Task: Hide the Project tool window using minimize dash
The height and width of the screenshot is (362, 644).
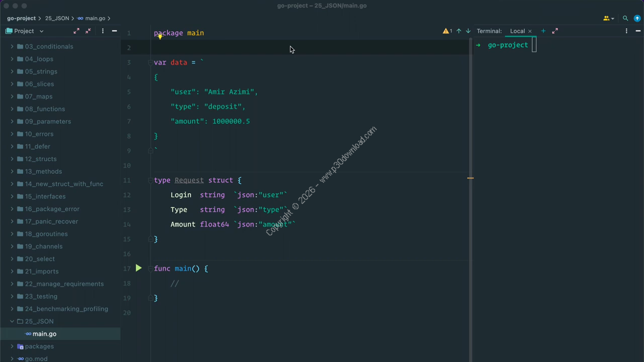Action: click(x=114, y=31)
